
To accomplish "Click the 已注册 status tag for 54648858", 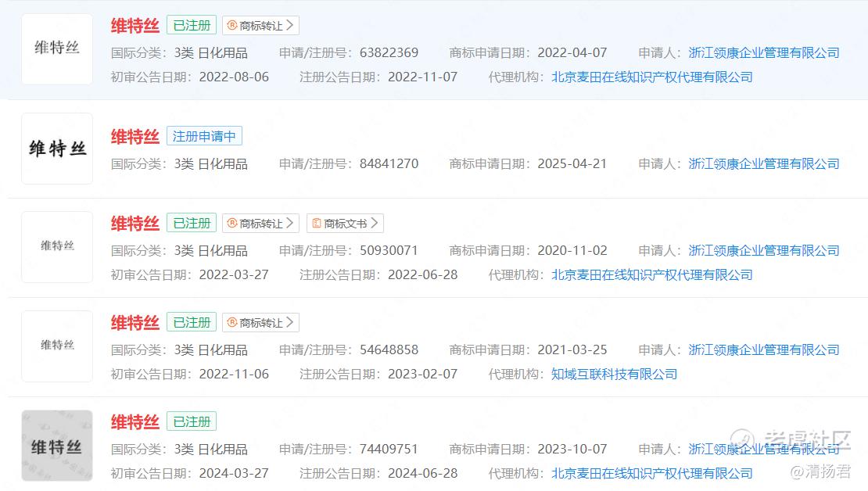I will click(192, 322).
